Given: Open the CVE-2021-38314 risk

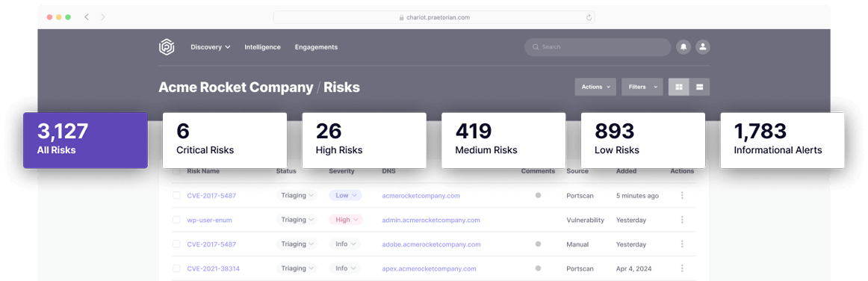Looking at the screenshot, I should click(x=213, y=269).
